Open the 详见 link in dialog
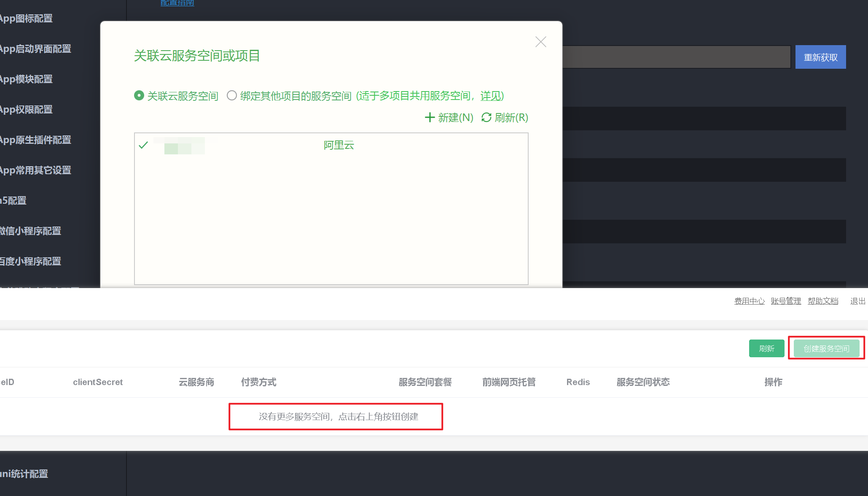Viewport: 868px width, 496px height. [491, 96]
